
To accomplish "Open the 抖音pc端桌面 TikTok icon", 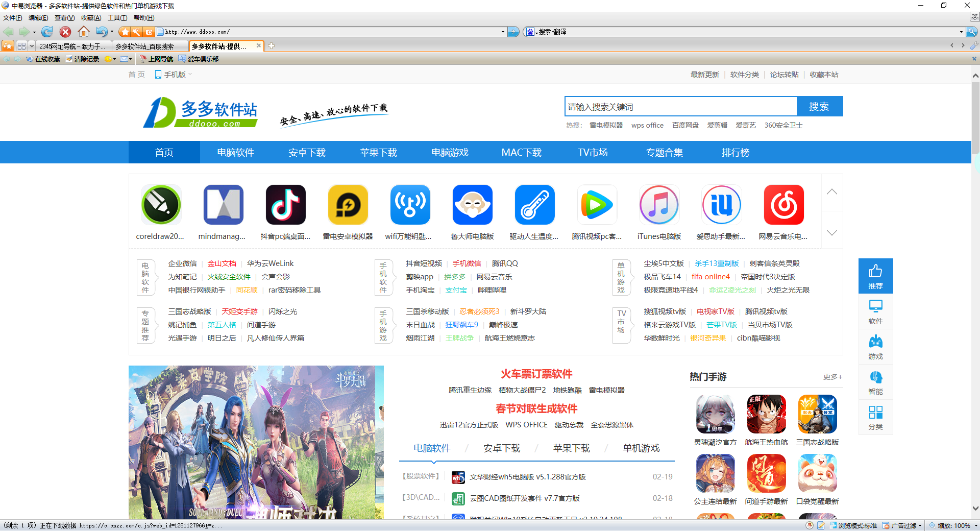I will point(285,205).
